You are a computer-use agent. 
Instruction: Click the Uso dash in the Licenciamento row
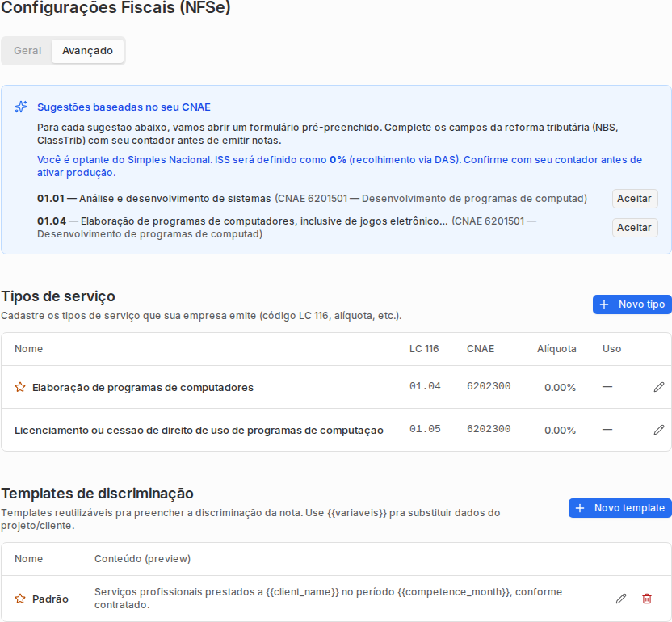click(x=607, y=430)
